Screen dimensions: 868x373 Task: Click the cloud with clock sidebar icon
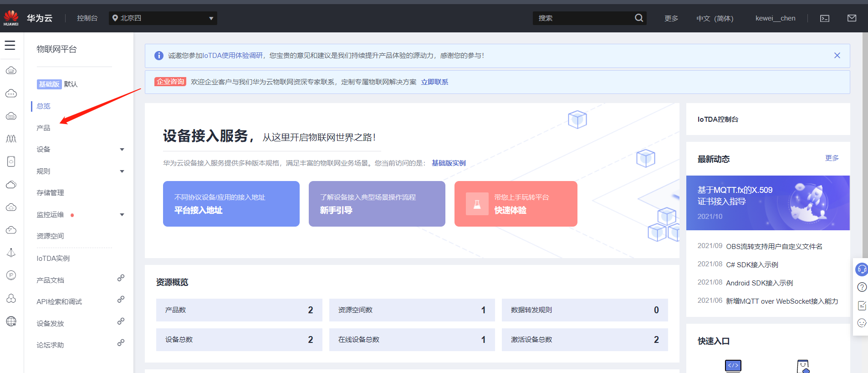point(11,230)
